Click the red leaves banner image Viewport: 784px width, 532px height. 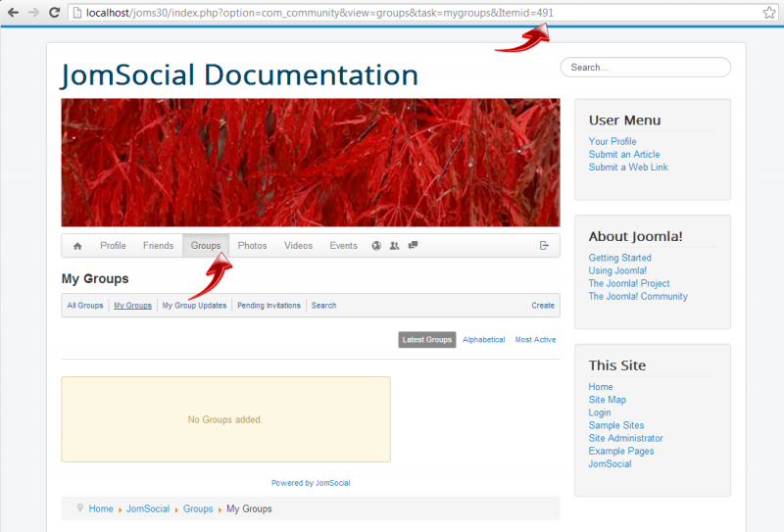pos(311,163)
